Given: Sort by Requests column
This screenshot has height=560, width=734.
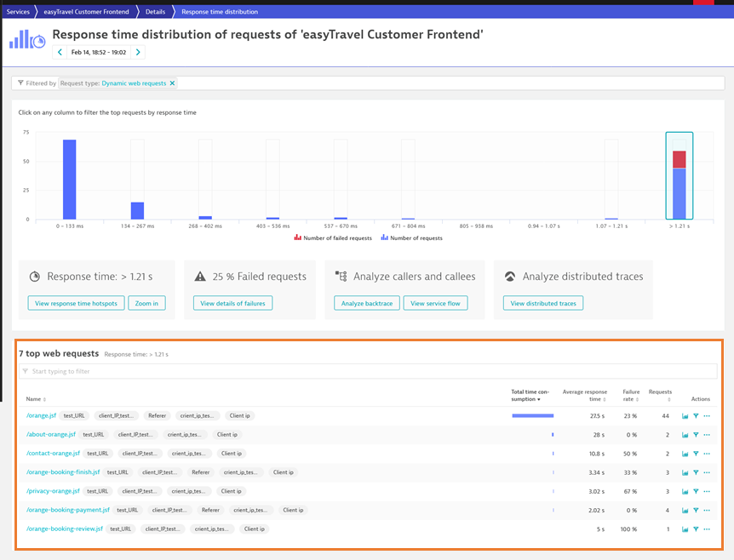Looking at the screenshot, I should point(660,396).
